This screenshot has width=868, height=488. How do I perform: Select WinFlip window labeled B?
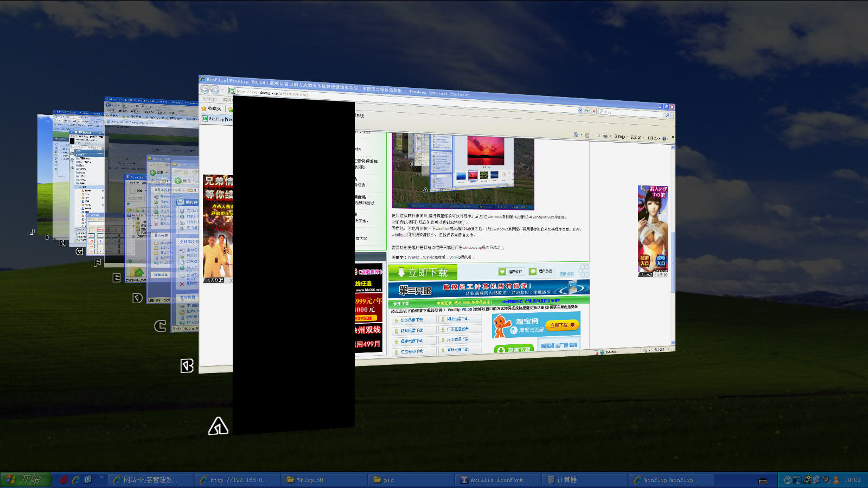(x=187, y=365)
